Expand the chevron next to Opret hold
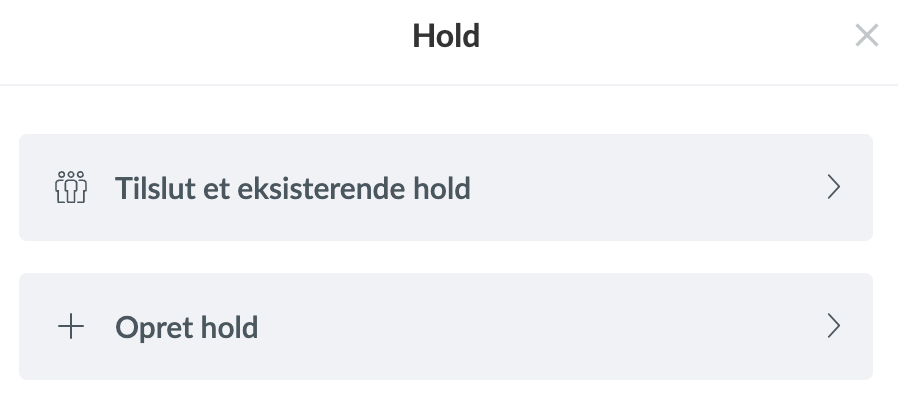The width and height of the screenshot is (898, 410). [x=834, y=326]
